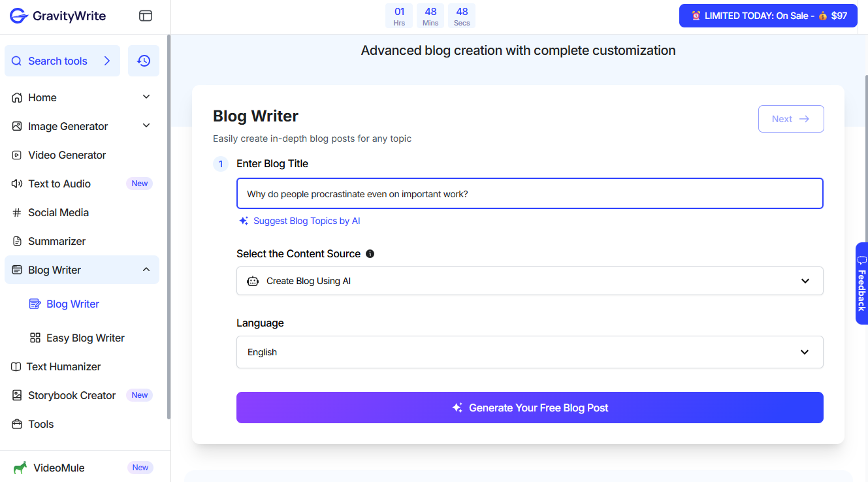
Task: Click inside the blog title input field
Action: 530,193
